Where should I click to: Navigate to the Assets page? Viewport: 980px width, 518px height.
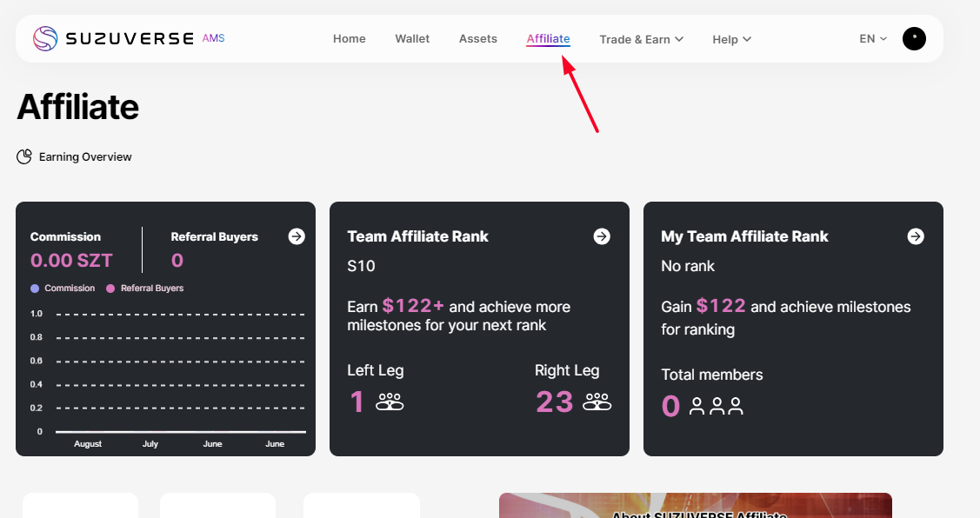point(478,39)
